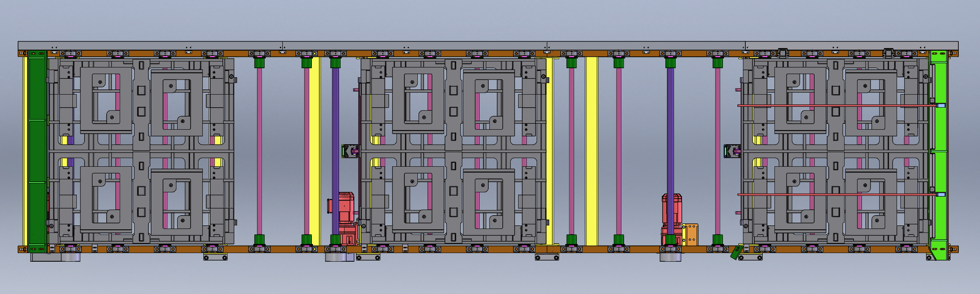This screenshot has height=294, width=980.
Task: Click the light-blue tip of lower red rod
Action: click(941, 194)
